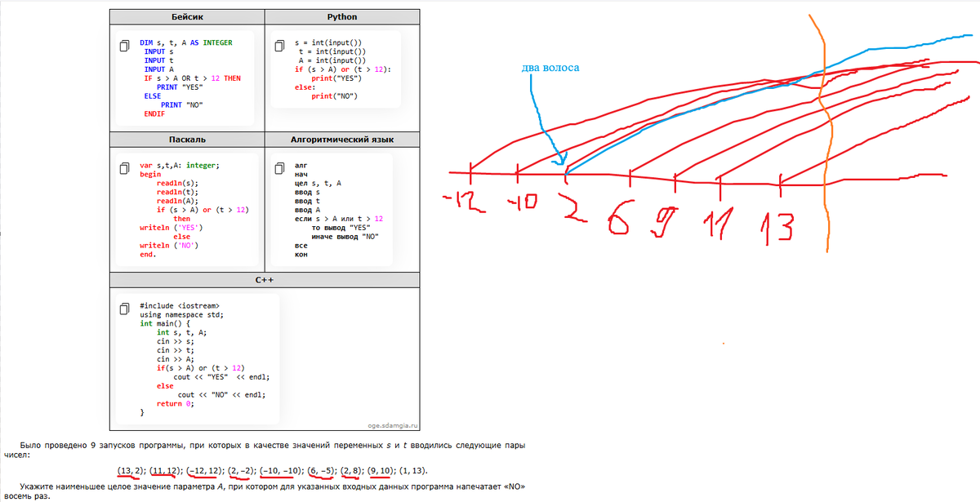The image size is (980, 502).
Task: Click the sentence starting Укажите наименьшее целое значение
Action: pyautogui.click(x=264, y=491)
